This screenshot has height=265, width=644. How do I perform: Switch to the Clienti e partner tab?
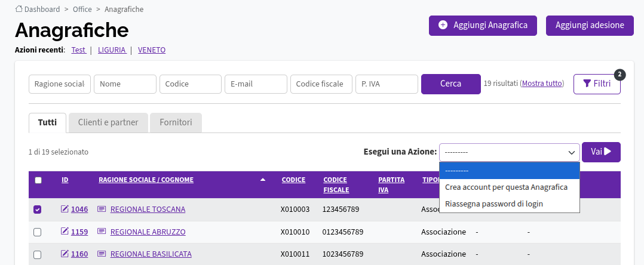coord(108,123)
